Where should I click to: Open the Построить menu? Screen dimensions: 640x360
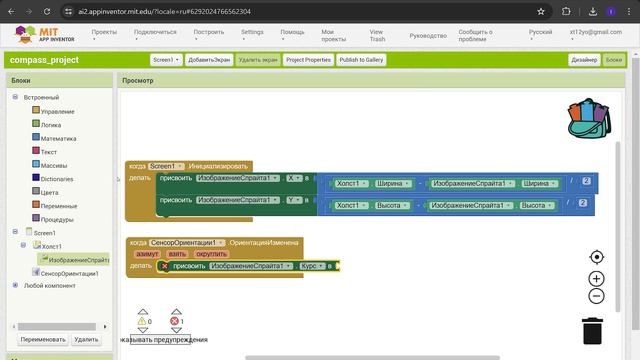coord(209,35)
